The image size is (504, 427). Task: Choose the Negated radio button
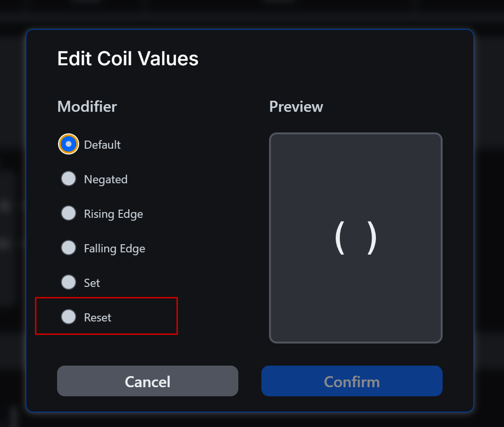coord(69,178)
